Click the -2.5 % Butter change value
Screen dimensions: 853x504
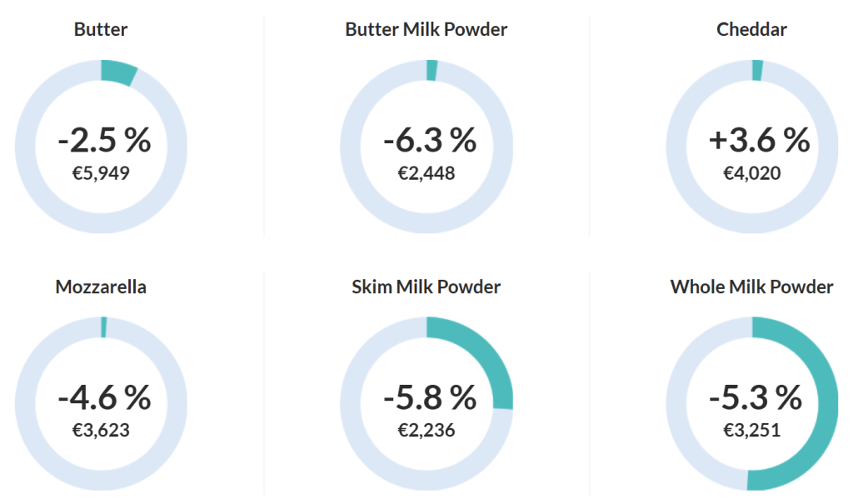click(x=104, y=140)
